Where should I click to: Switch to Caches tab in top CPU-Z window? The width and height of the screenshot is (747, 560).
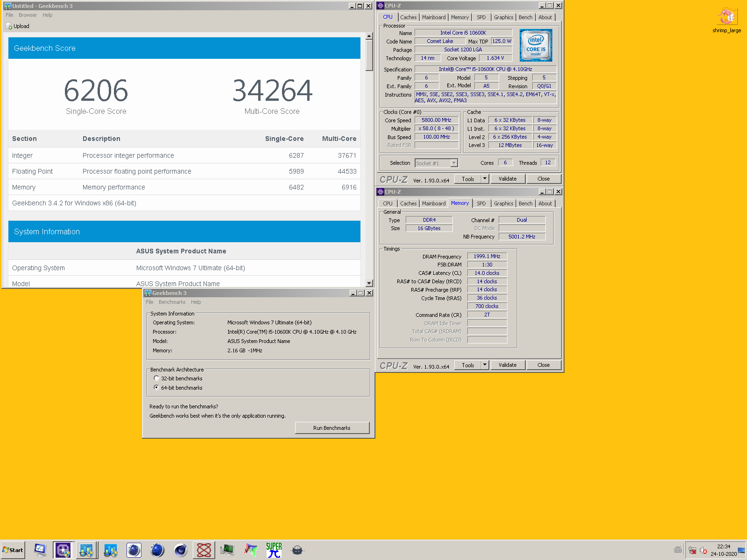[409, 17]
